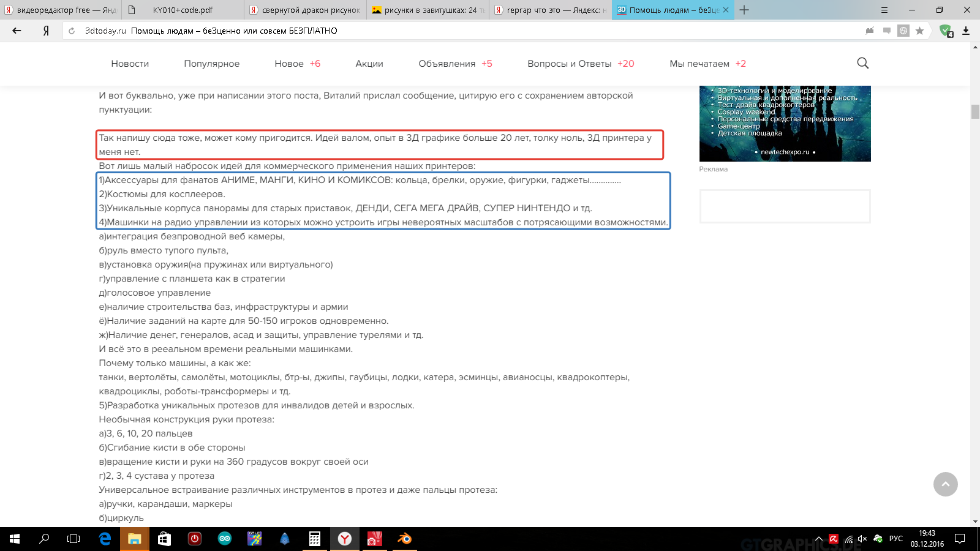
Task: Switch to Yandex Browser taskbar icon
Action: pyautogui.click(x=345, y=539)
